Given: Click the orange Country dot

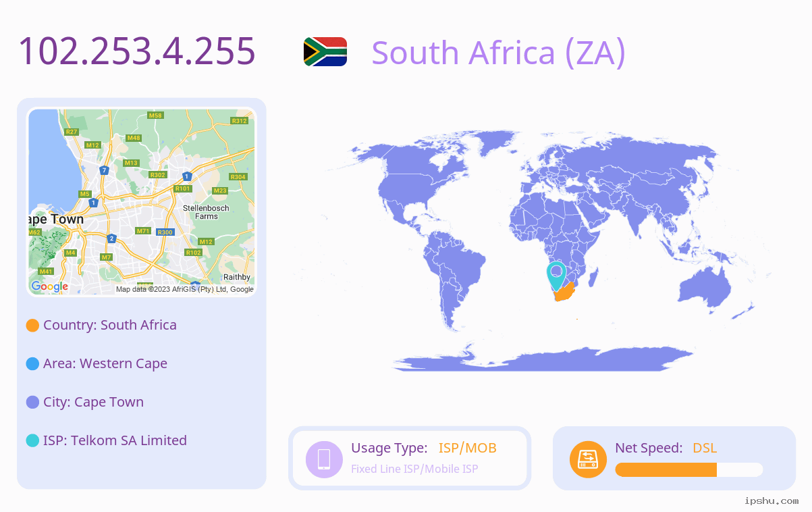Looking at the screenshot, I should 32,325.
